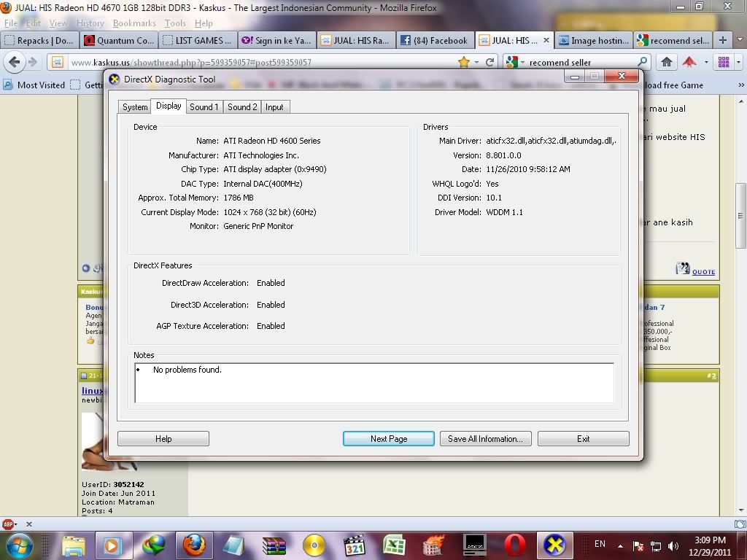Switch to Image hostin... browser tab
The width and height of the screenshot is (747, 560).
pyautogui.click(x=594, y=41)
